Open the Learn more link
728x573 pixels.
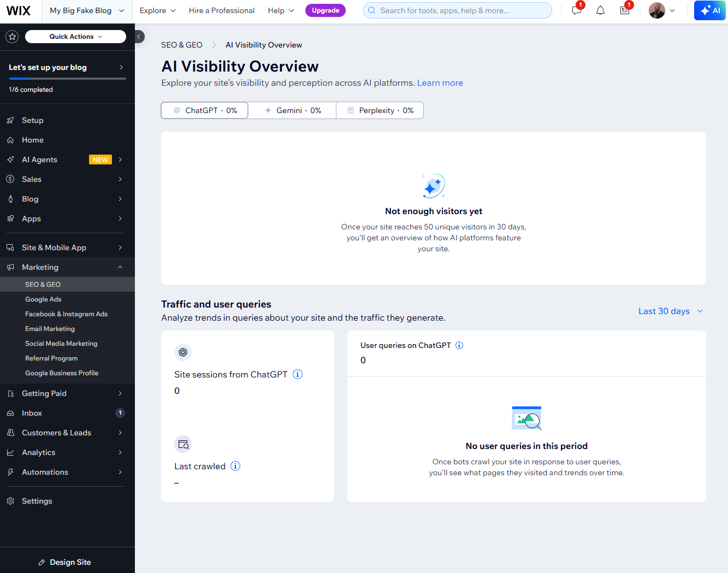coord(440,82)
